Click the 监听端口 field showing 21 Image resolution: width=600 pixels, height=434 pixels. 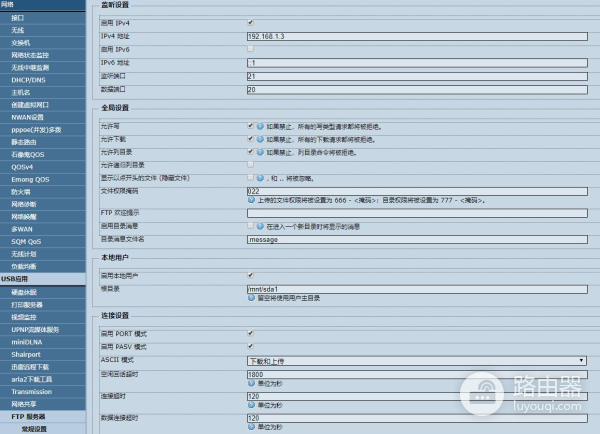(417, 76)
